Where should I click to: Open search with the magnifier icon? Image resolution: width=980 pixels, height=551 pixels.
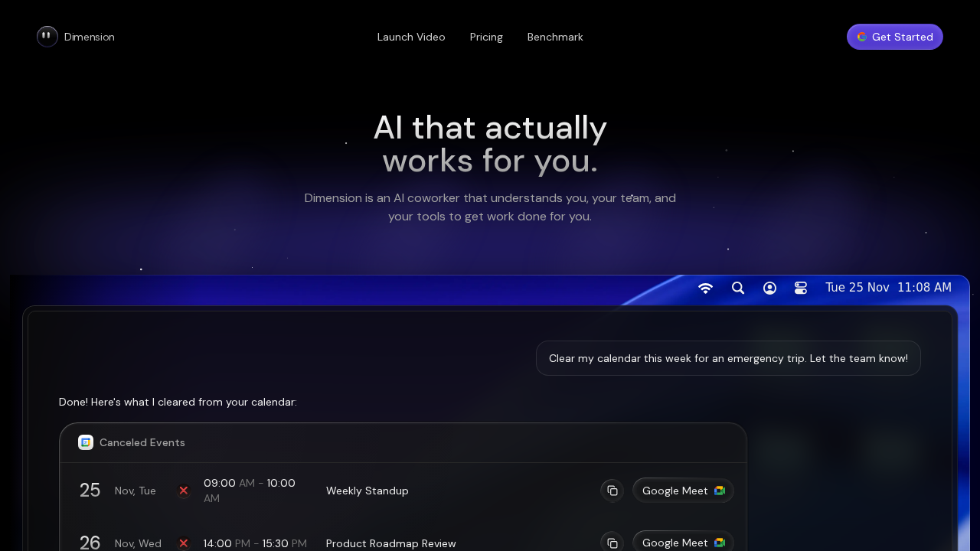(737, 288)
